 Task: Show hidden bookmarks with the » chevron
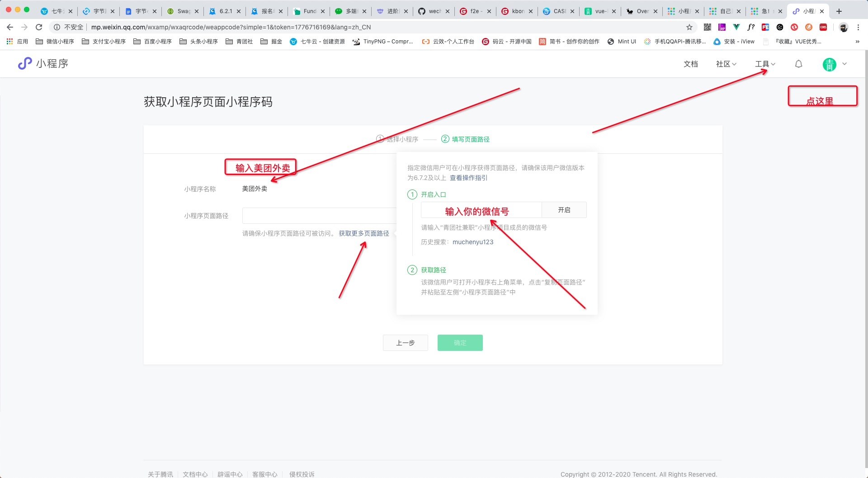tap(858, 42)
